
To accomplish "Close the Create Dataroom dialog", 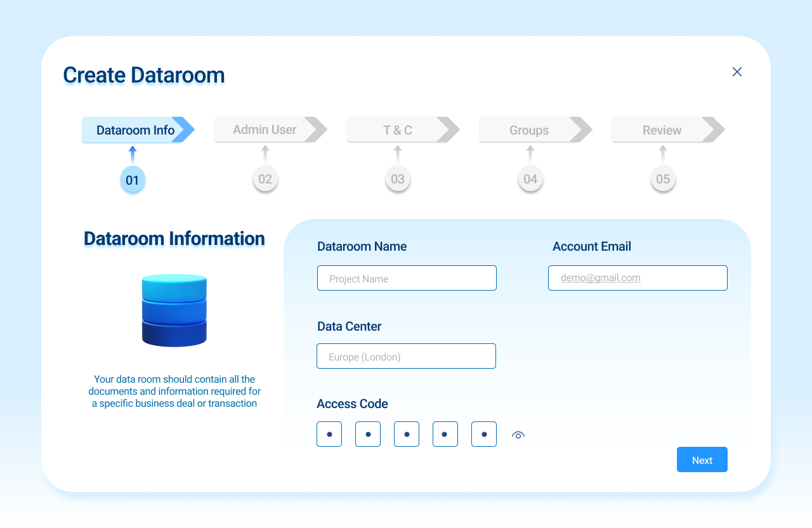I will 737,72.
